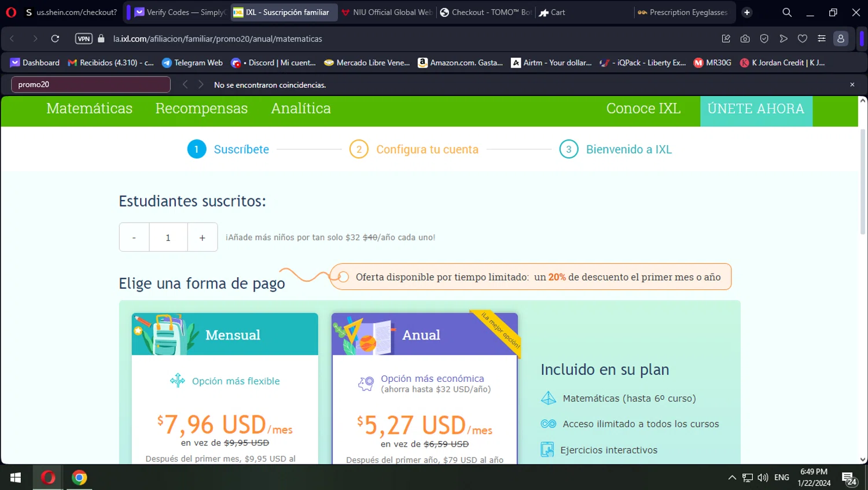868x490 pixels.
Task: Select step 2 Configura tu cuenta
Action: (414, 149)
